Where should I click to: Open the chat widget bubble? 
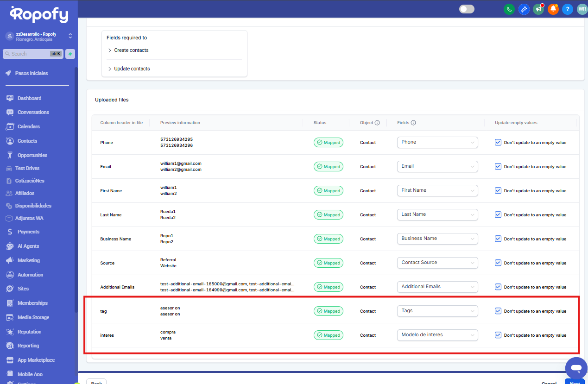576,368
